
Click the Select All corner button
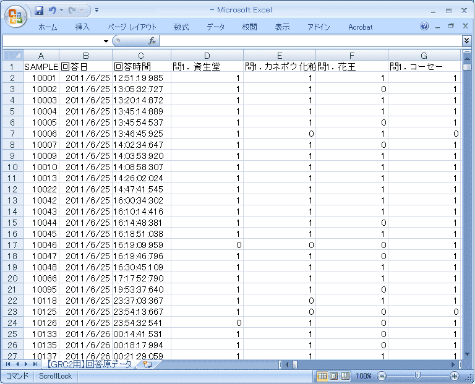coord(13,55)
